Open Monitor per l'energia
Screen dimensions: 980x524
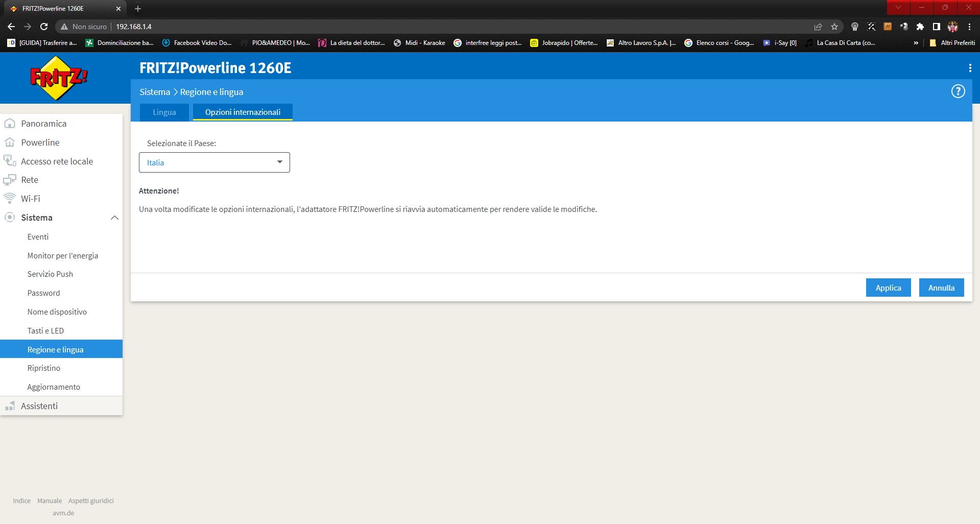click(63, 256)
